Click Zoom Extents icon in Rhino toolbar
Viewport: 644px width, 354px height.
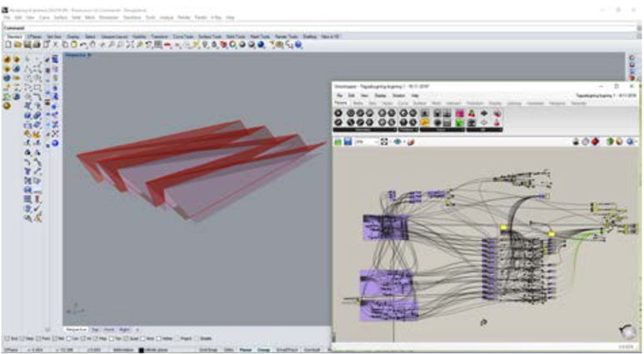129,44
